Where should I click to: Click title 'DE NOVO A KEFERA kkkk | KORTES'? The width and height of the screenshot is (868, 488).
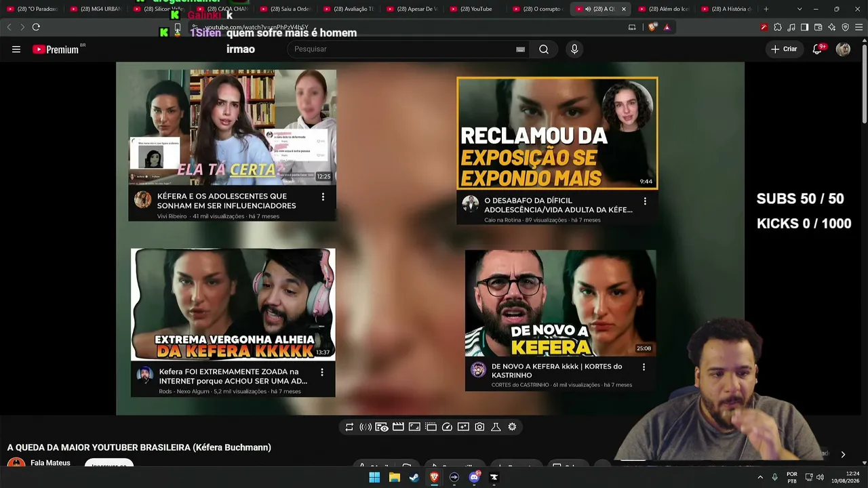coord(557,371)
